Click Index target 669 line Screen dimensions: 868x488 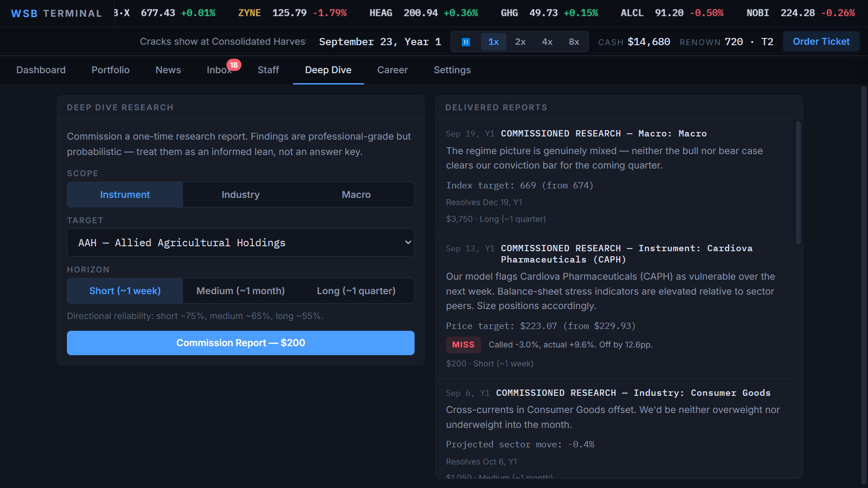click(x=519, y=186)
